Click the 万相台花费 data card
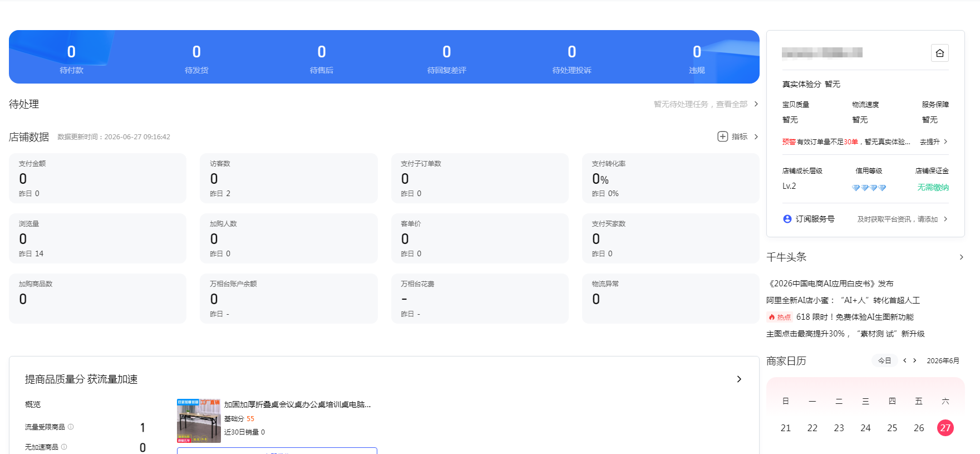Viewport: 980px width, 454px height. [480, 299]
